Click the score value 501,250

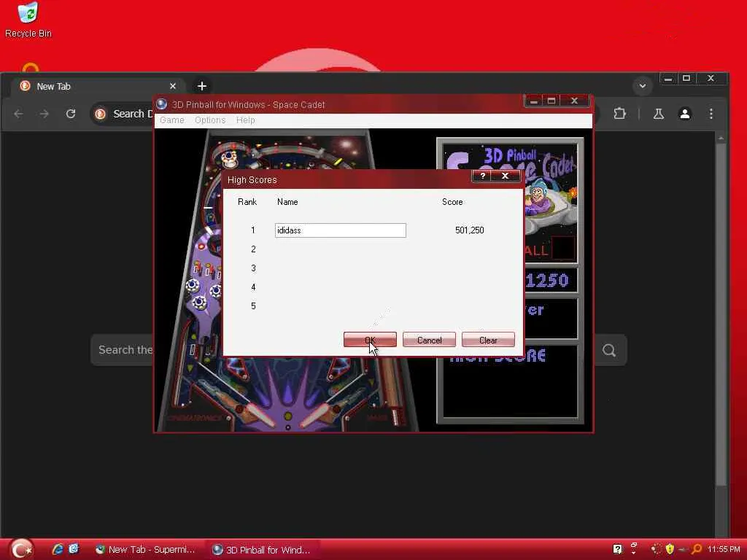pos(469,230)
